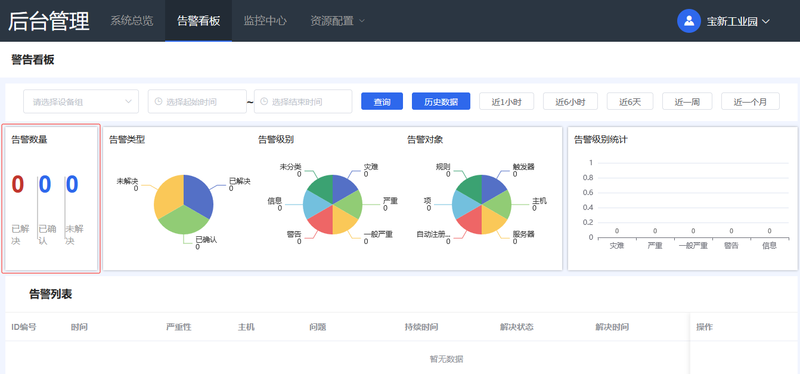The image size is (800, 374).
Task: Click dark green 未分类 slice in 告警级别 pie
Action: point(322,187)
